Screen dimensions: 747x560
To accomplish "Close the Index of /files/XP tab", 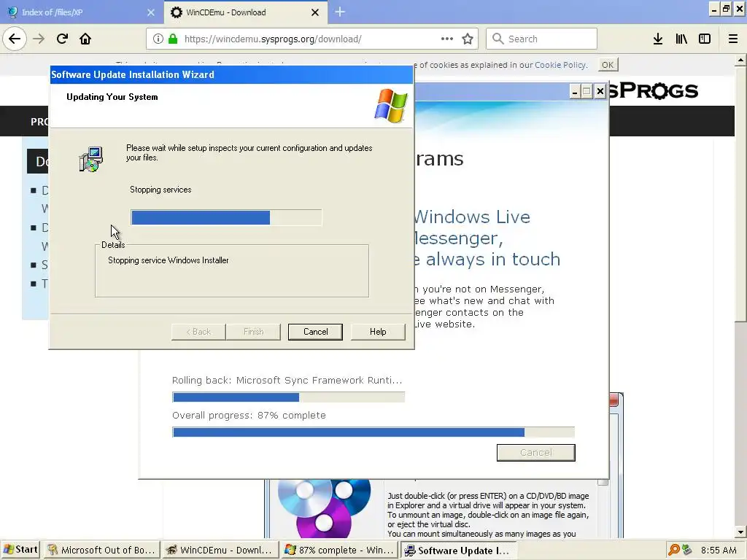I will pos(151,12).
